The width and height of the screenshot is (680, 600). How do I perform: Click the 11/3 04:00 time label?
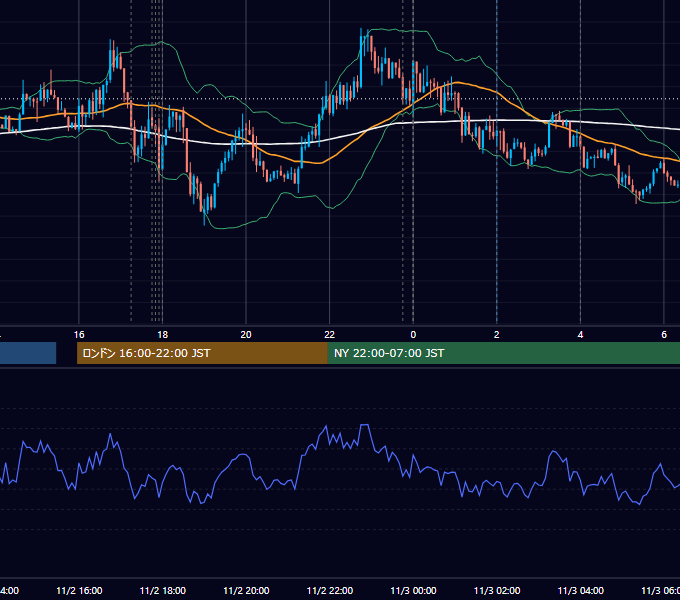[581, 590]
